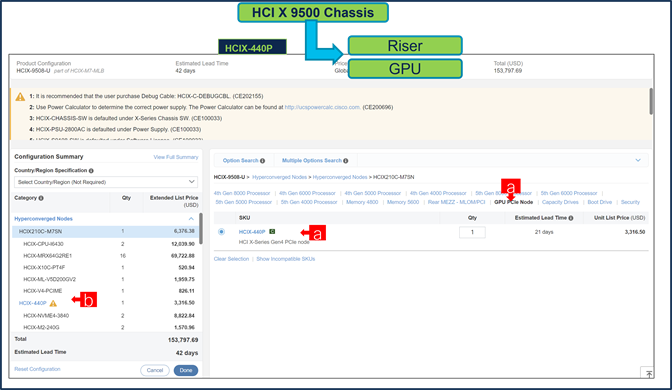Click the info icon next to Option Search
Screen dimensions: 672x390
262,161
